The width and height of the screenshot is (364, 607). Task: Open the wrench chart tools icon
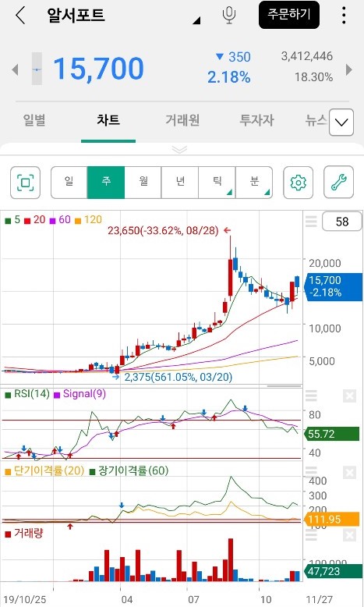(338, 183)
